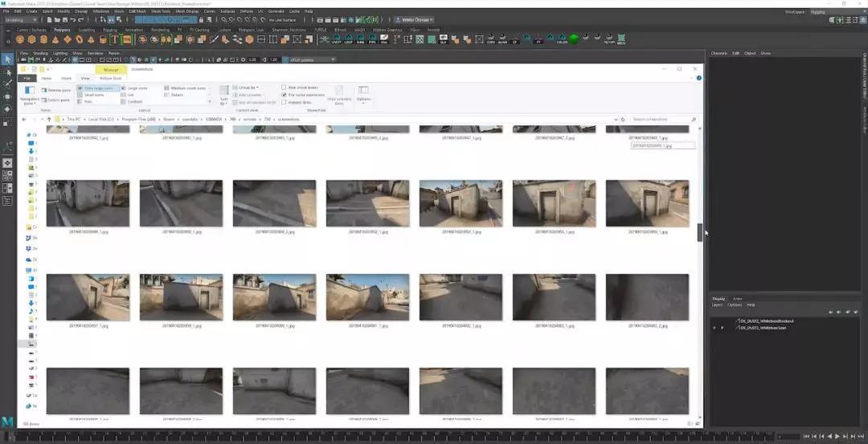This screenshot has width=868, height=444.
Task: Select the Maya Select tool arrow
Action: [8, 59]
